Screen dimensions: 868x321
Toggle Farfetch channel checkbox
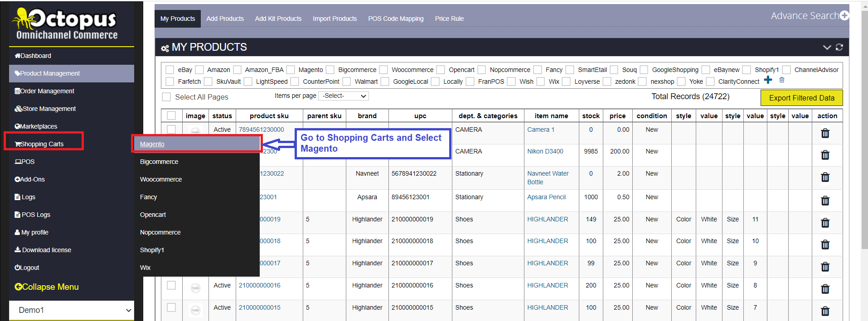pos(170,81)
